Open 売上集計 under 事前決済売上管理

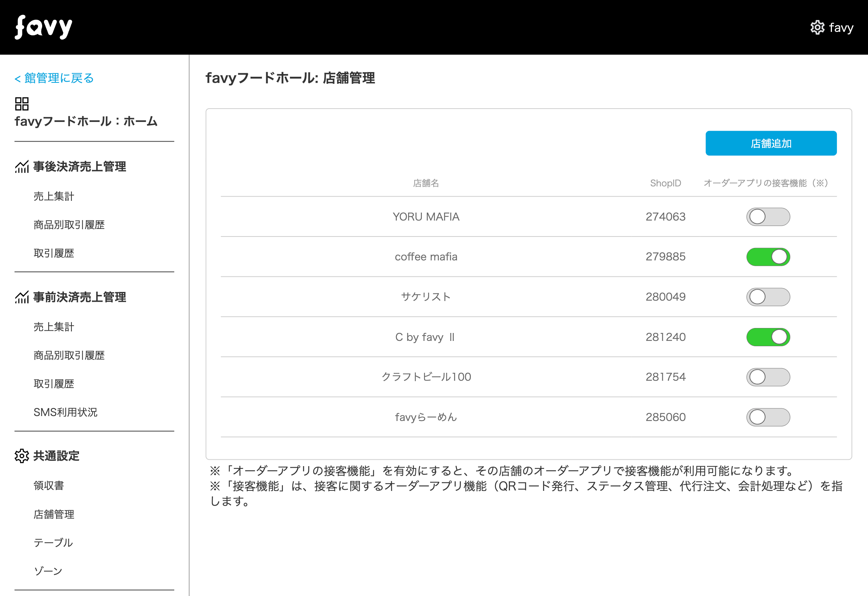point(54,327)
